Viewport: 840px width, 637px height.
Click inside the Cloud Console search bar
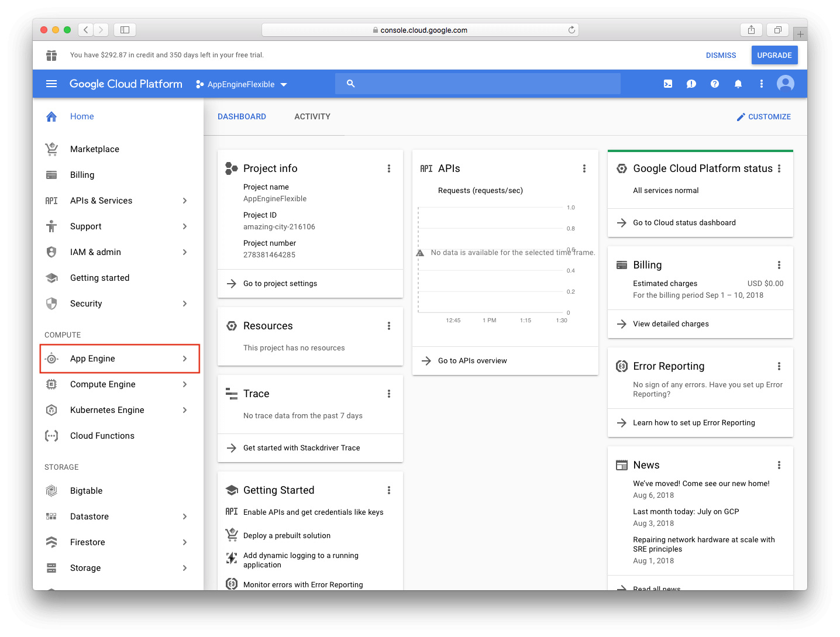pyautogui.click(x=478, y=83)
